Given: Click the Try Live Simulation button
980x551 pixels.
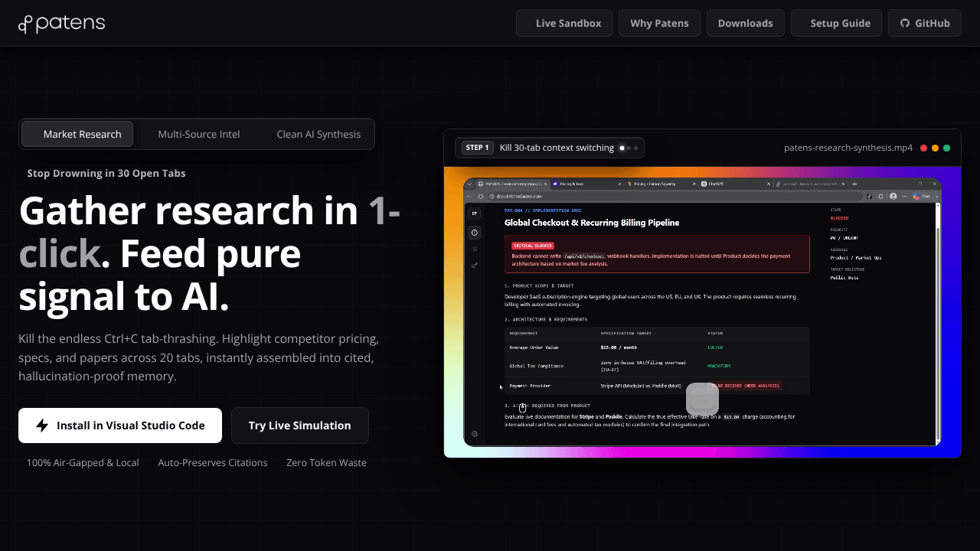Looking at the screenshot, I should tap(300, 425).
